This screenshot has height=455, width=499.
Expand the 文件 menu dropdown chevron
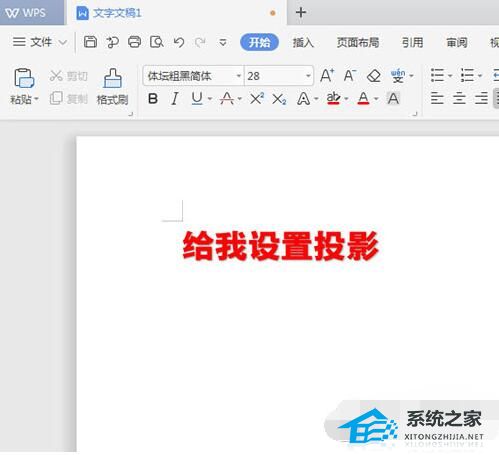[x=63, y=42]
